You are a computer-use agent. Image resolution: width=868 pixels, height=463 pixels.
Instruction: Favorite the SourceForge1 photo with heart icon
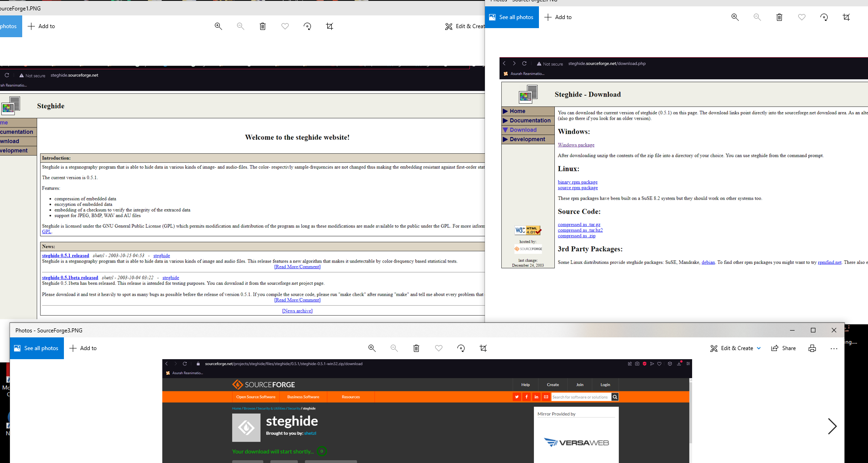tap(285, 26)
